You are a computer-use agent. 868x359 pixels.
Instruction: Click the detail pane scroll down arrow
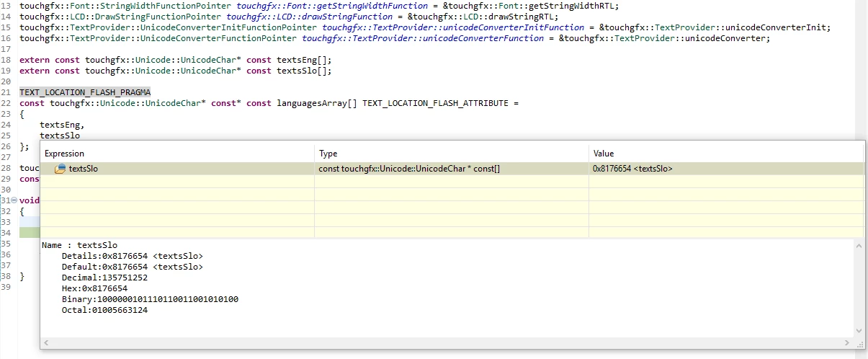[859, 329]
